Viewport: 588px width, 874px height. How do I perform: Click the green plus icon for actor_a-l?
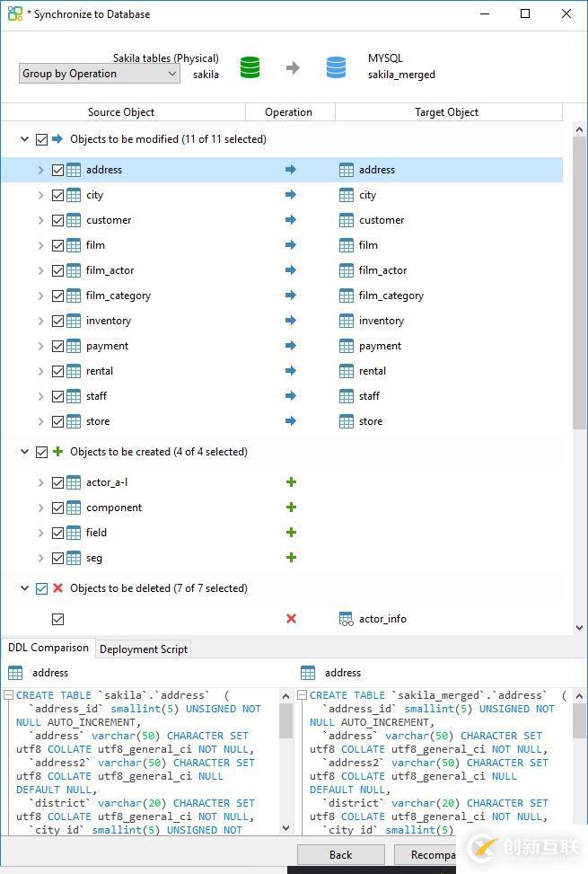click(291, 481)
